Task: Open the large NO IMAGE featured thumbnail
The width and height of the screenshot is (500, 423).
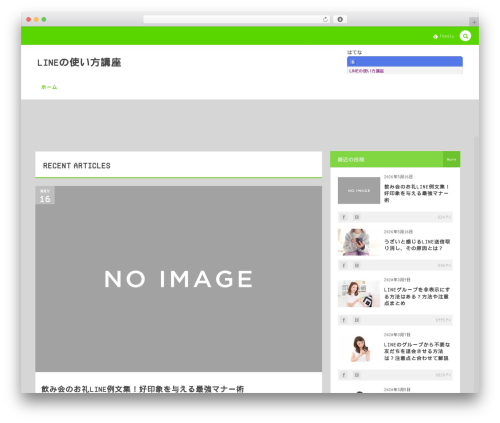Action: (x=178, y=279)
